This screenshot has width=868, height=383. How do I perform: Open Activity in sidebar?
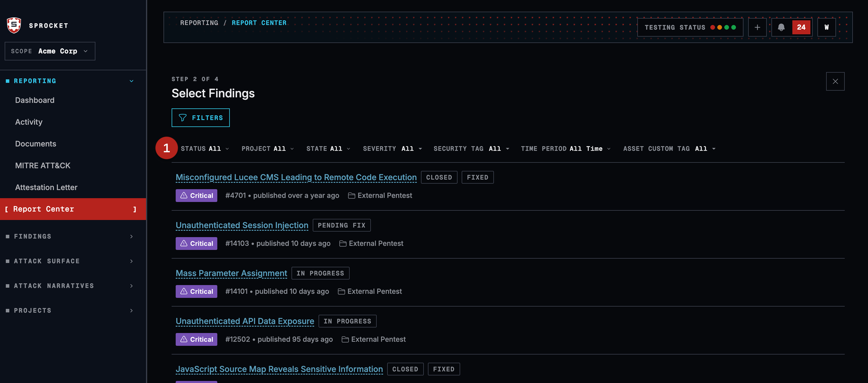(29, 122)
